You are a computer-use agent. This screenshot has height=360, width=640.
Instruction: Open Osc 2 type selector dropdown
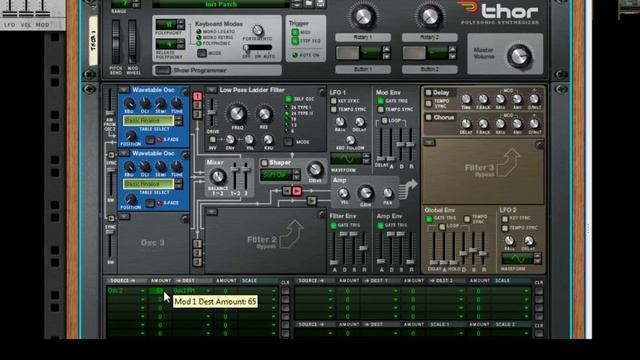(x=124, y=153)
